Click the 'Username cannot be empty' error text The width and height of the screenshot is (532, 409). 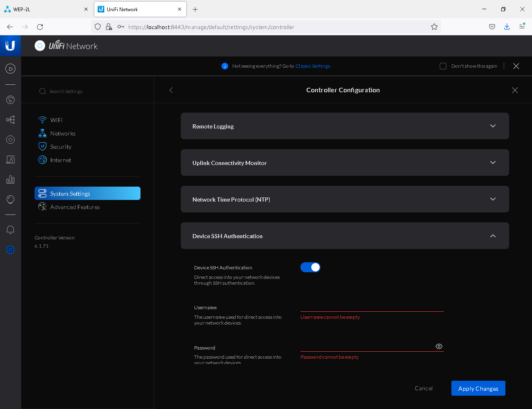[x=330, y=317]
